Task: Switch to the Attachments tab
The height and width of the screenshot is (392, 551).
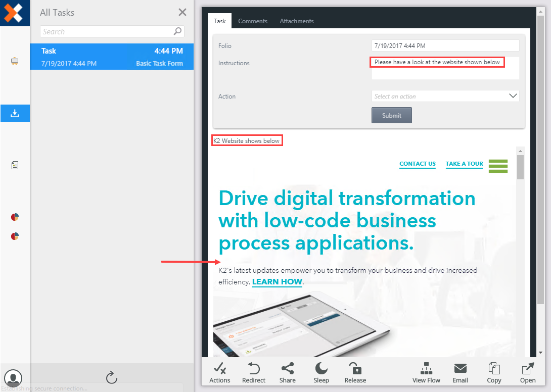Action: coord(297,21)
